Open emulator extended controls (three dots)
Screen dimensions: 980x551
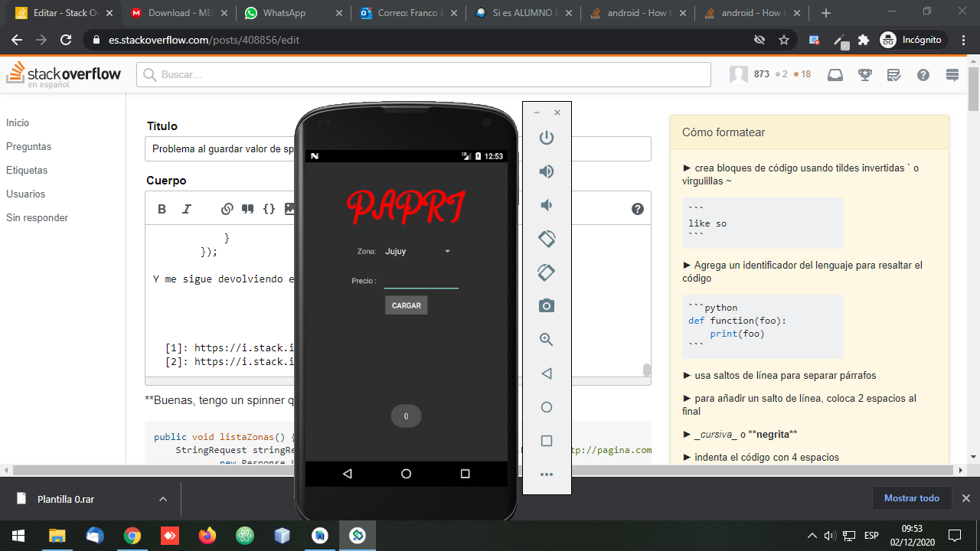click(546, 474)
